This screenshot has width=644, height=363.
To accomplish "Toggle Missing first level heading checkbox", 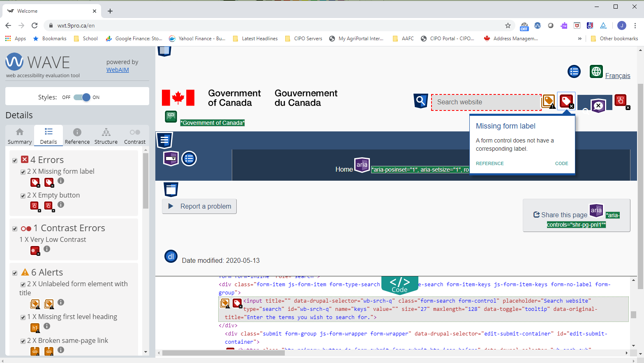I will pyautogui.click(x=23, y=317).
